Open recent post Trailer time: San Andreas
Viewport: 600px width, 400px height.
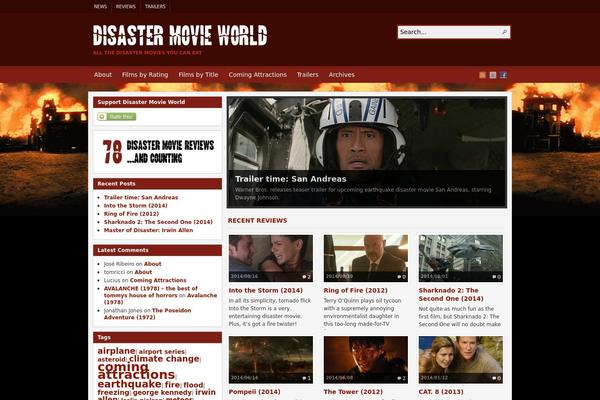pos(141,198)
